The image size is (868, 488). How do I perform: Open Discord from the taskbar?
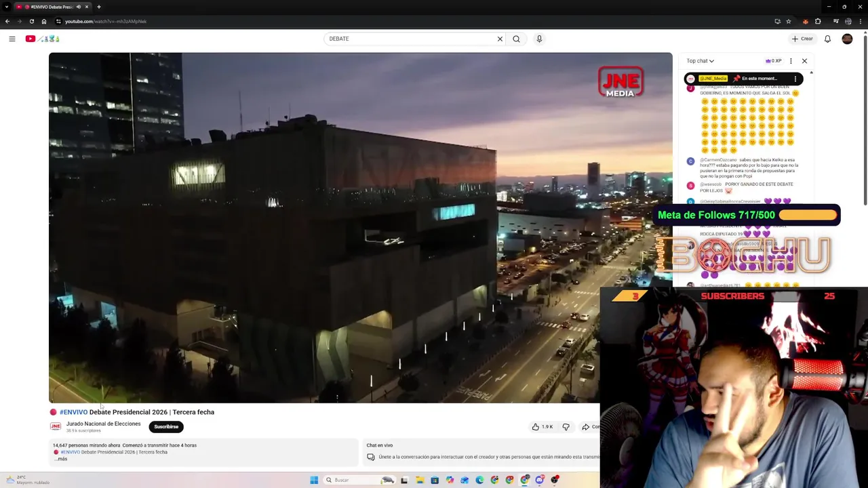(540, 480)
